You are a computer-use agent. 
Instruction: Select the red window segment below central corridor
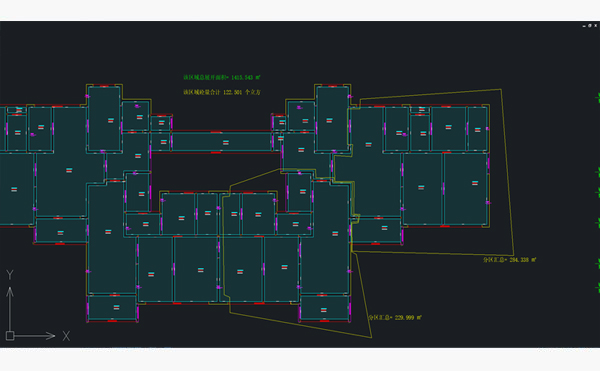point(216,153)
